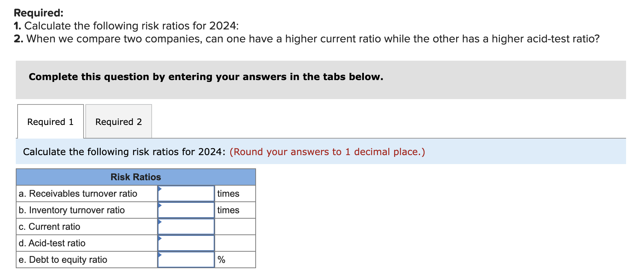Select the 'Complete this question' banner

pyautogui.click(x=206, y=76)
